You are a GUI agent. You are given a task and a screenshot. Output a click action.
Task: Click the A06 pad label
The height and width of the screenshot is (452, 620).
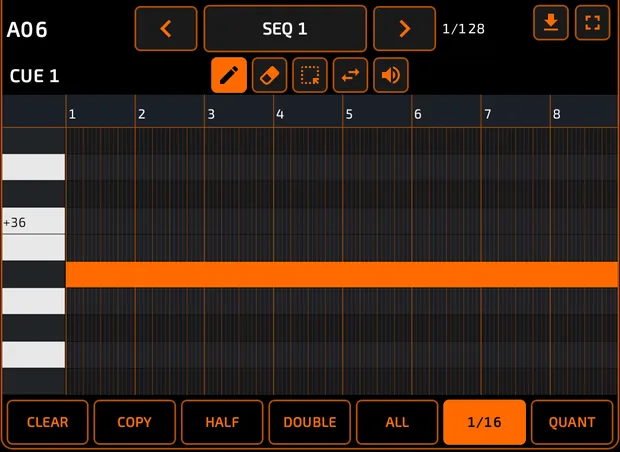point(27,30)
